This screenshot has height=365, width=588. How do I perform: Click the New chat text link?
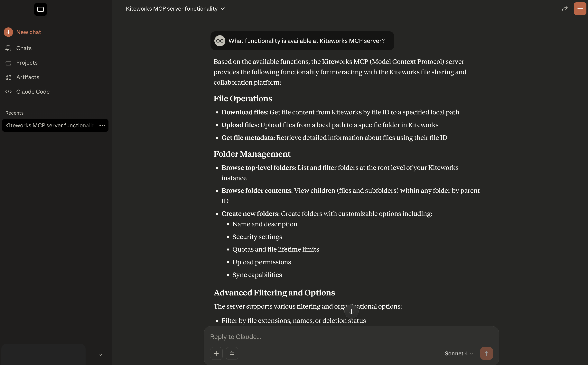point(28,32)
